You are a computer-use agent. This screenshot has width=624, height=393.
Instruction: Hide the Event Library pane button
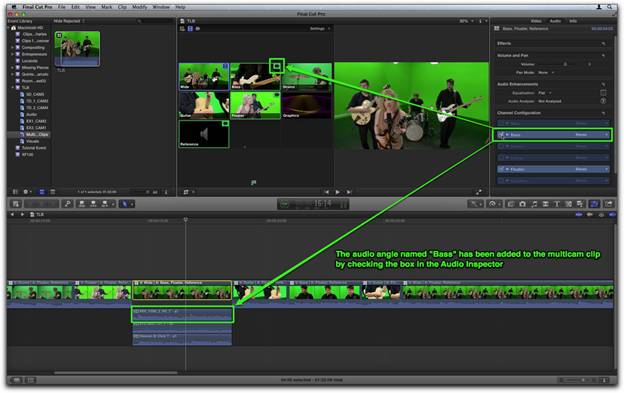(x=15, y=192)
